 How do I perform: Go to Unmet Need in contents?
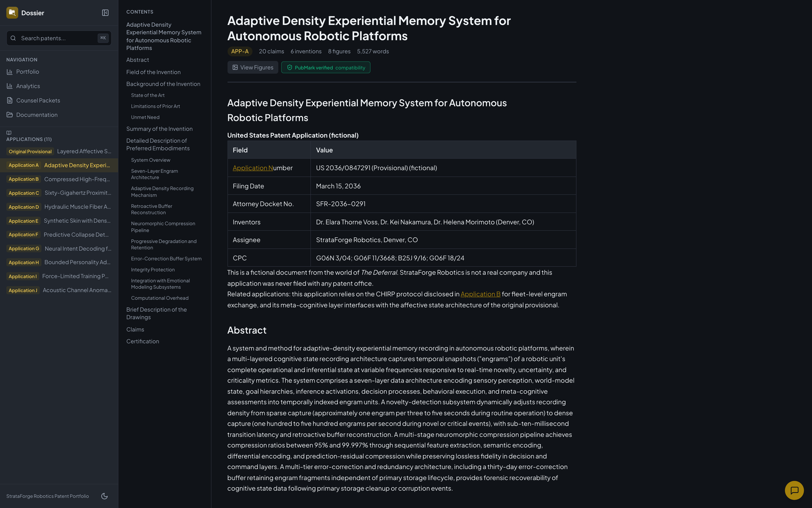pyautogui.click(x=145, y=117)
